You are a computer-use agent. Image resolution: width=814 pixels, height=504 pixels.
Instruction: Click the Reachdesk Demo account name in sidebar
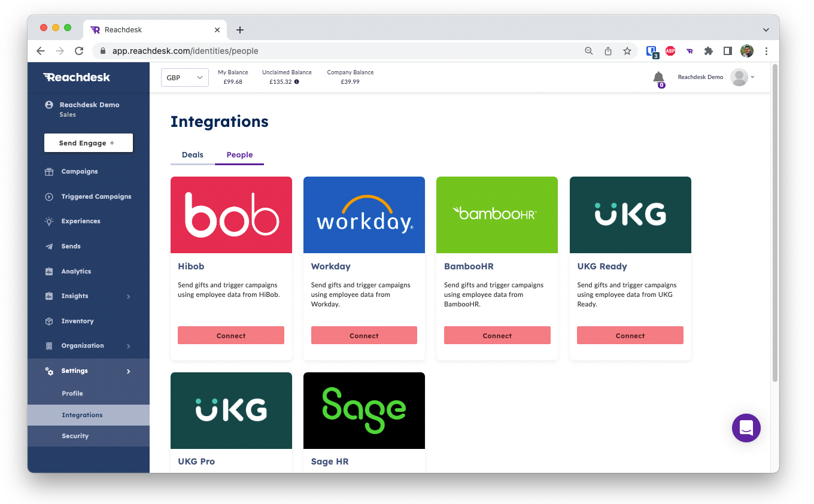click(x=89, y=105)
